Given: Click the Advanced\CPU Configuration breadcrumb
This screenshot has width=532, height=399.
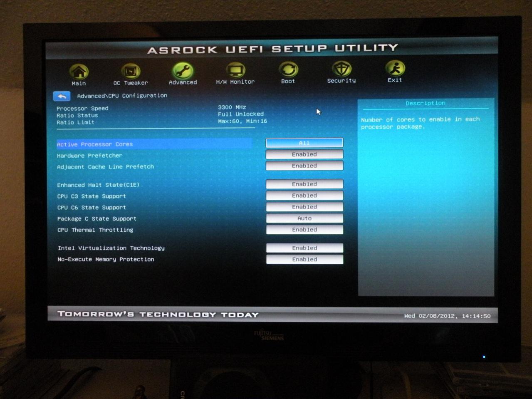Looking at the screenshot, I should pos(122,96).
